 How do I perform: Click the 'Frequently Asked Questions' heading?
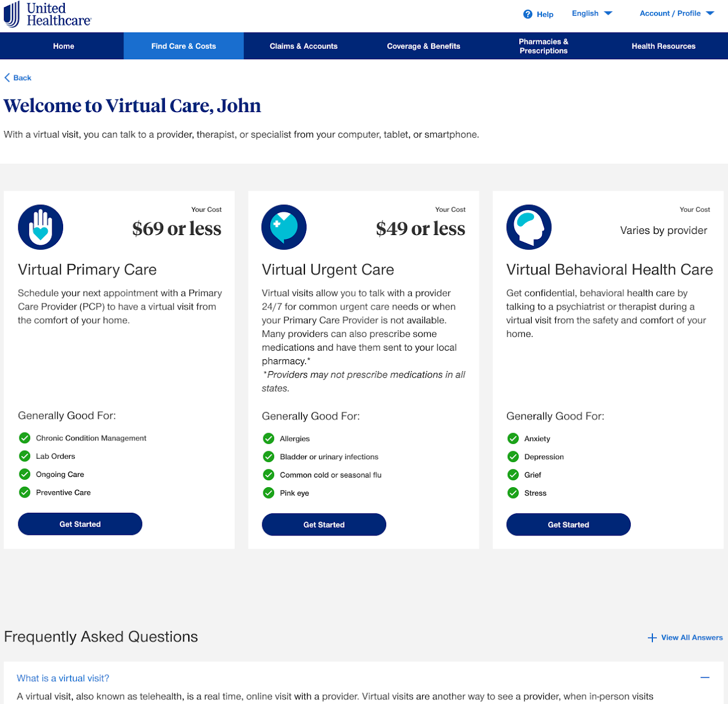[101, 637]
